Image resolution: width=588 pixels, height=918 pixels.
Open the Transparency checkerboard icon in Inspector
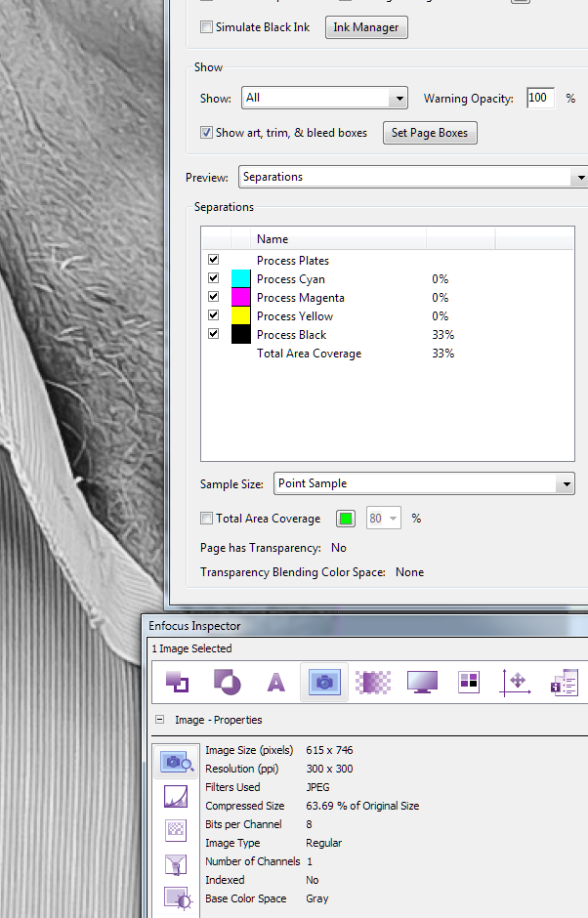pyautogui.click(x=373, y=682)
